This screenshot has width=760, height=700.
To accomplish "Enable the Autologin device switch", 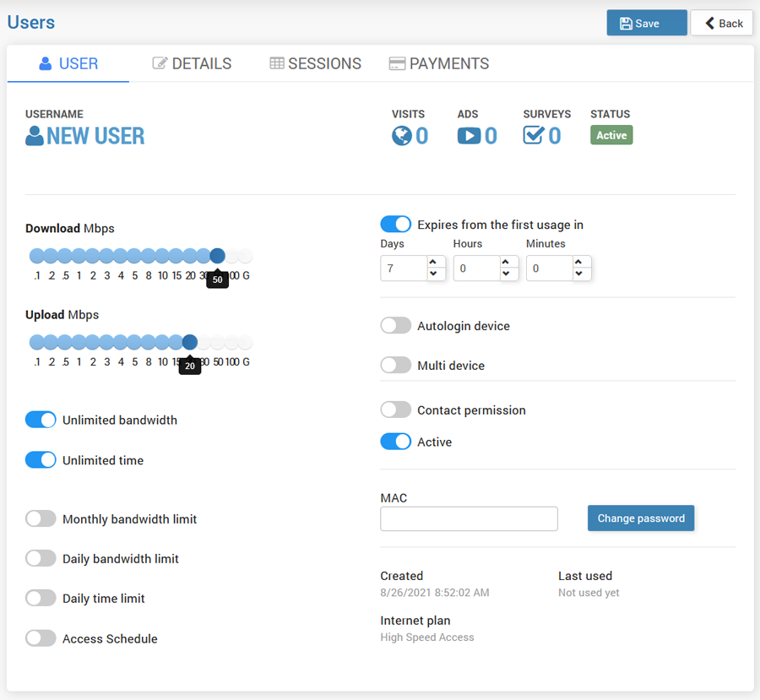I will (x=395, y=326).
